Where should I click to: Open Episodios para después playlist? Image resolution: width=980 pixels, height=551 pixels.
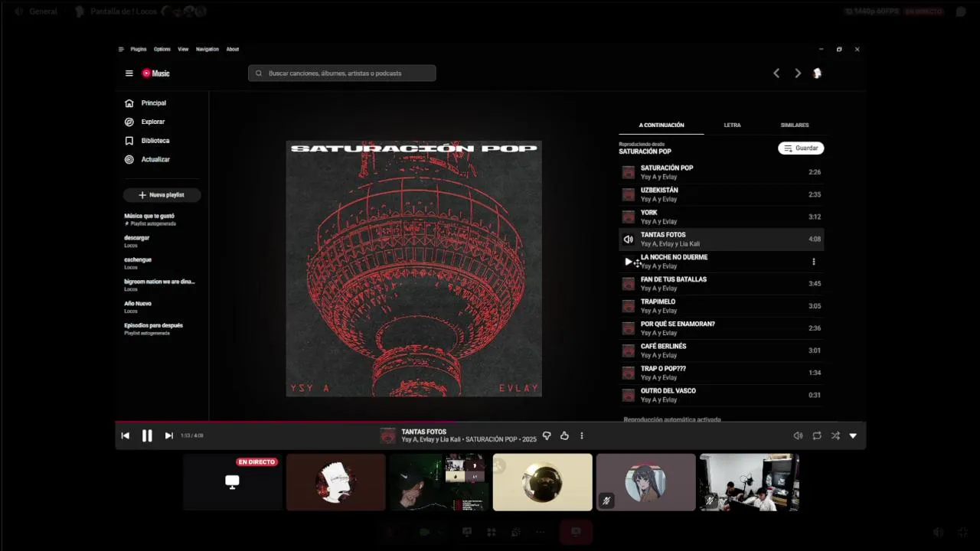point(161,329)
